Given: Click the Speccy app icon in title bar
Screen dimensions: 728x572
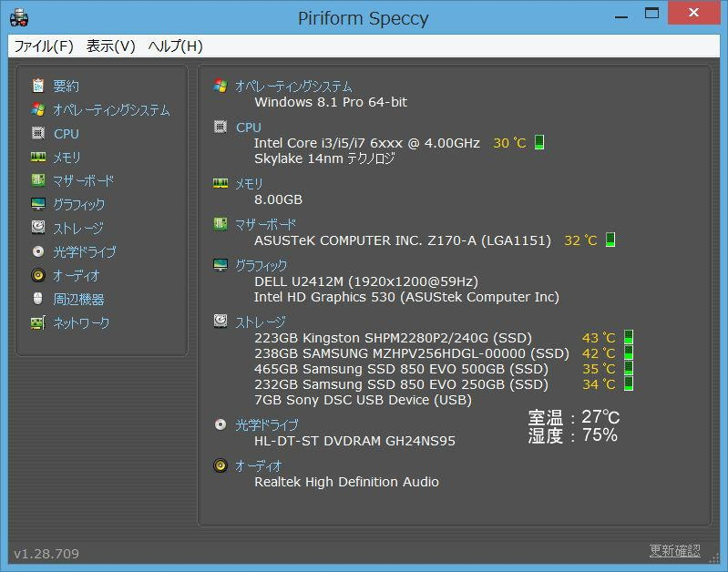Looking at the screenshot, I should [x=19, y=17].
